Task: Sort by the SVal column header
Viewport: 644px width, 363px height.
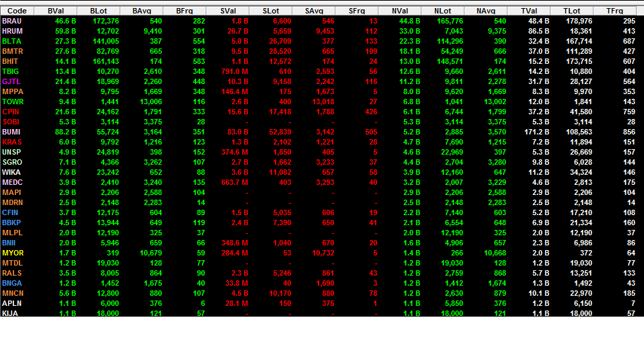Action: [227, 11]
